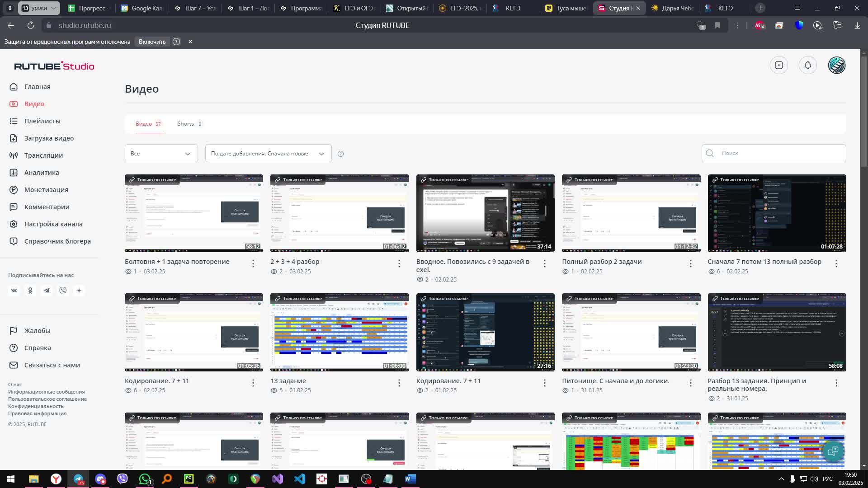Open PyCharm from the taskbar
Viewport: 868px width, 488px height.
189,479
